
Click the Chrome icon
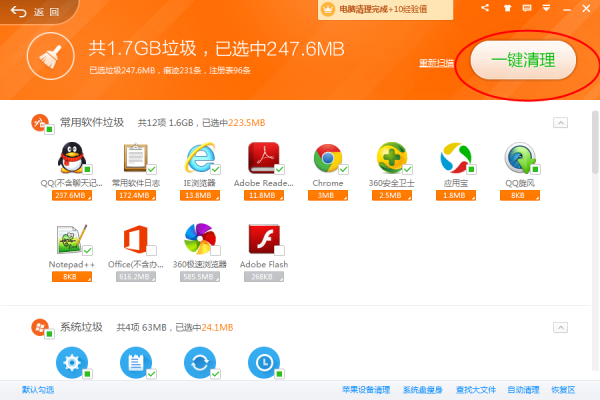tap(328, 158)
